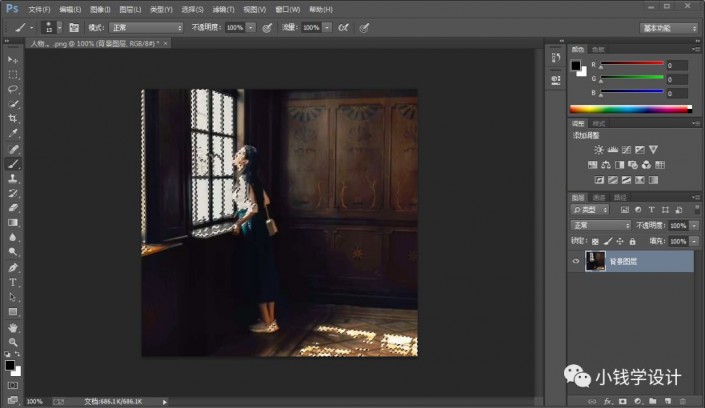Viewport: 705px width, 408px height.
Task: Switch to the 通道 channels tab
Action: 599,198
